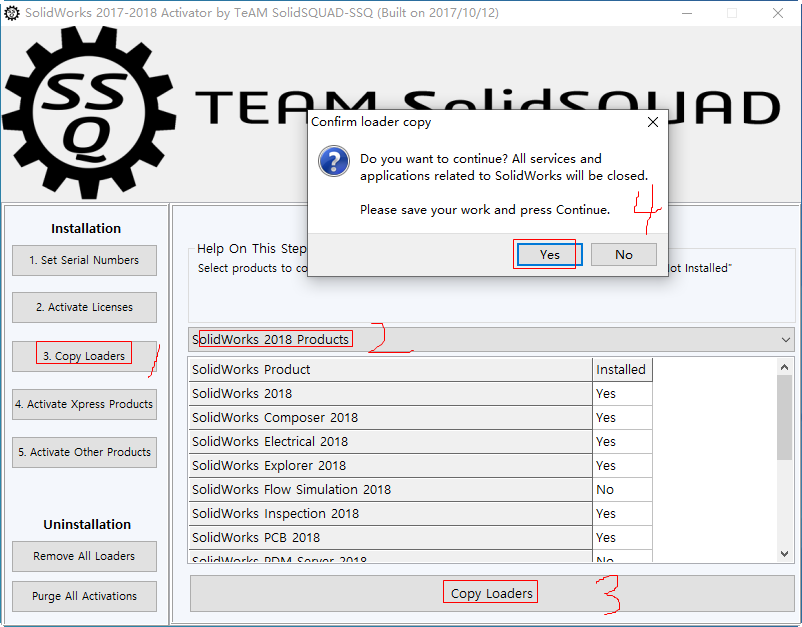Click the Uninstallation section heading

tap(87, 525)
